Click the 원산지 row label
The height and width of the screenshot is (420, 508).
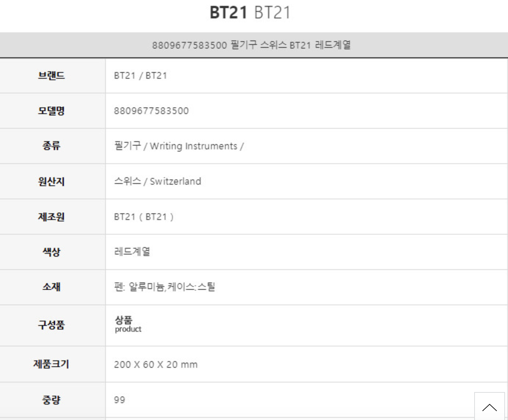pos(51,181)
